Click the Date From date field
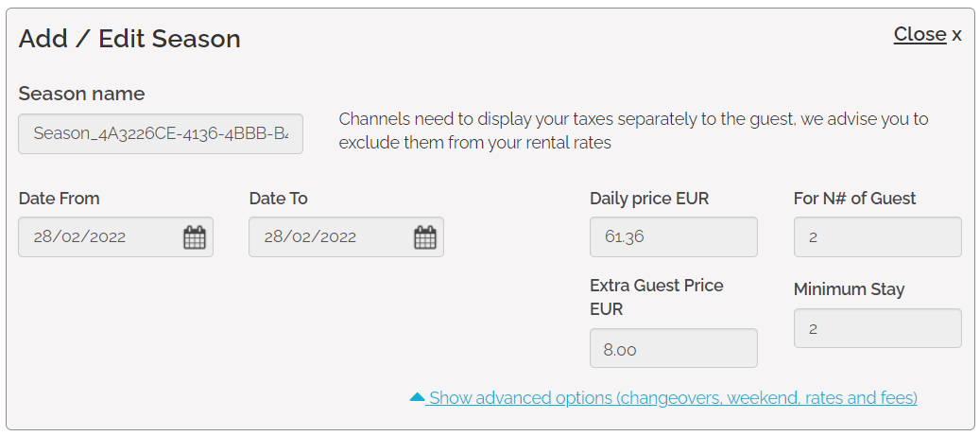Viewport: 980px width, 436px height. [x=99, y=237]
